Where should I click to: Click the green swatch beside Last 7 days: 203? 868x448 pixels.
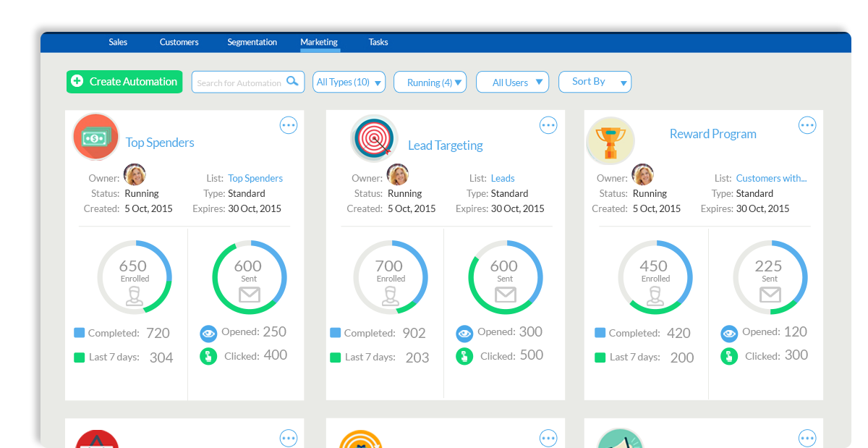[336, 357]
